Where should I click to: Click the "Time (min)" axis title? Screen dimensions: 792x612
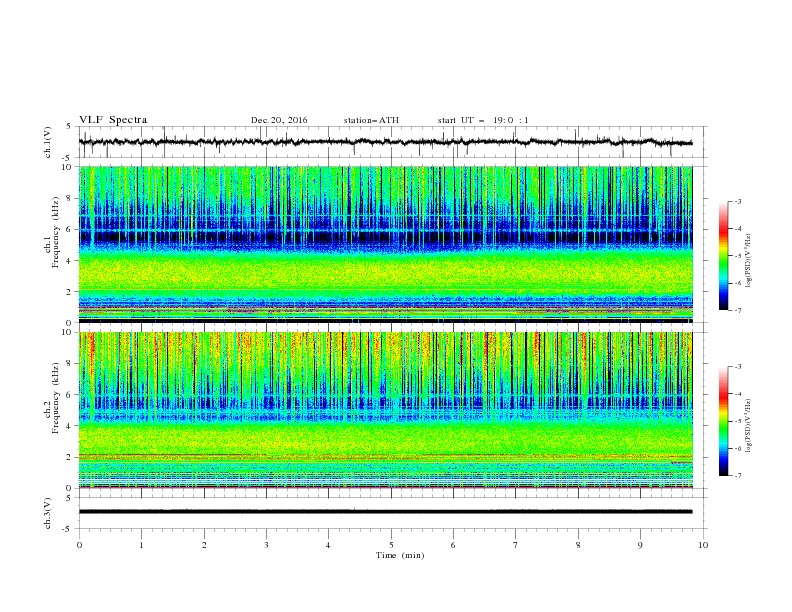pos(400,555)
